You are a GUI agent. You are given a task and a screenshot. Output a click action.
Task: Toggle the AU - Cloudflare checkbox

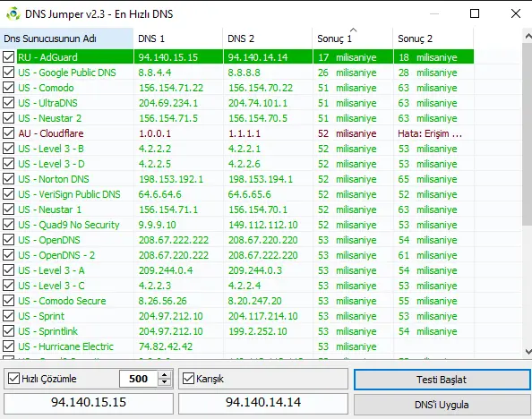tap(8, 133)
